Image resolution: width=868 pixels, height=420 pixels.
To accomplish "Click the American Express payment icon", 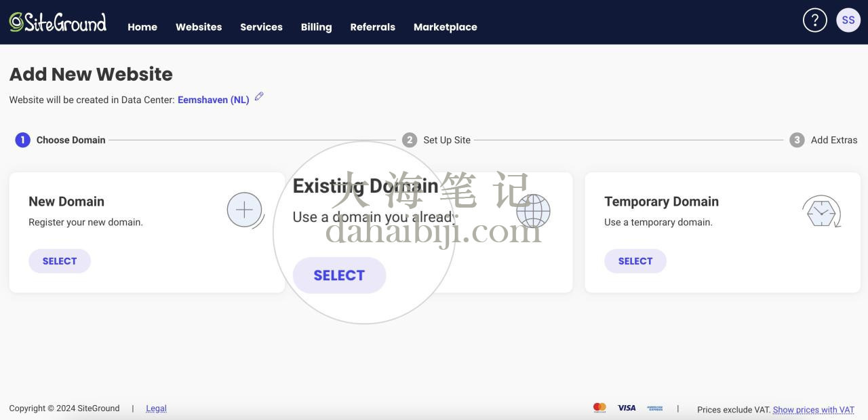I will 654,408.
